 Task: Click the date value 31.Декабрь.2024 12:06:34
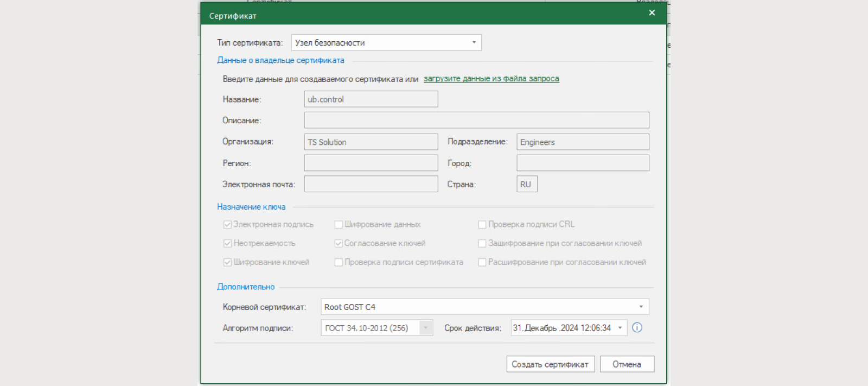point(561,328)
